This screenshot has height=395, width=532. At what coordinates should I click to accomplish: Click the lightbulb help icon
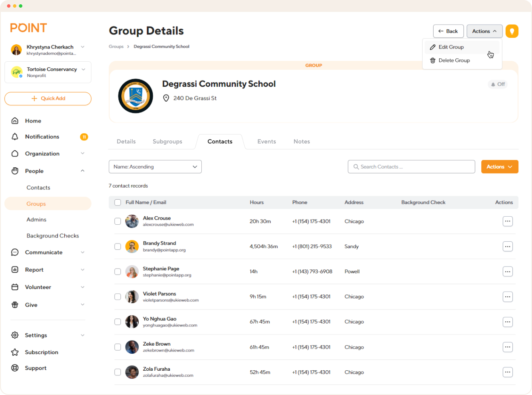tap(512, 31)
